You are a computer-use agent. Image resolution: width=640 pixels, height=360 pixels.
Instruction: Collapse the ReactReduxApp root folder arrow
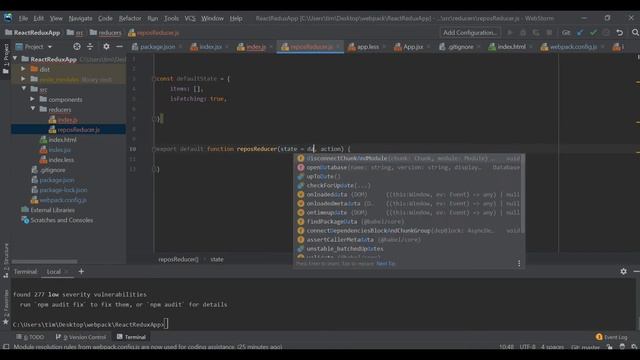15,59
